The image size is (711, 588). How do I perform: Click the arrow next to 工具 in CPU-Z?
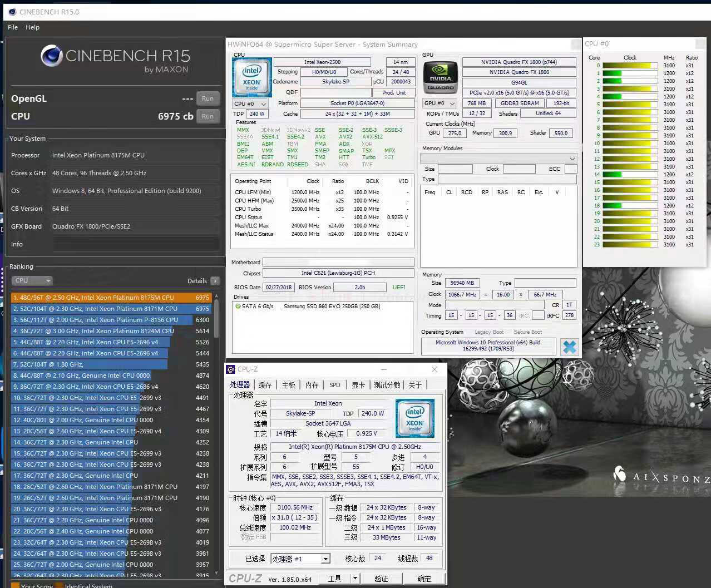[355, 579]
